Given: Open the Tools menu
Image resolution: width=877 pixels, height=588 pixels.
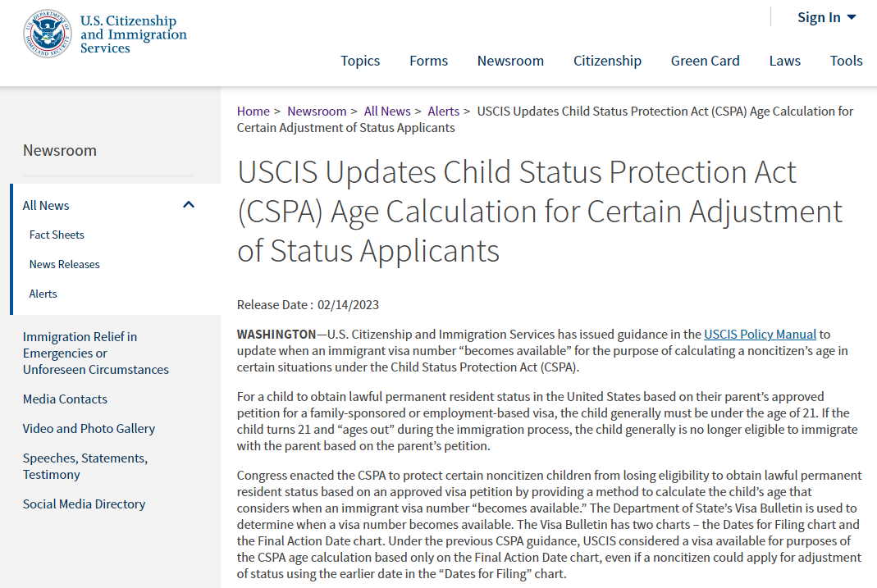Looking at the screenshot, I should [x=847, y=61].
